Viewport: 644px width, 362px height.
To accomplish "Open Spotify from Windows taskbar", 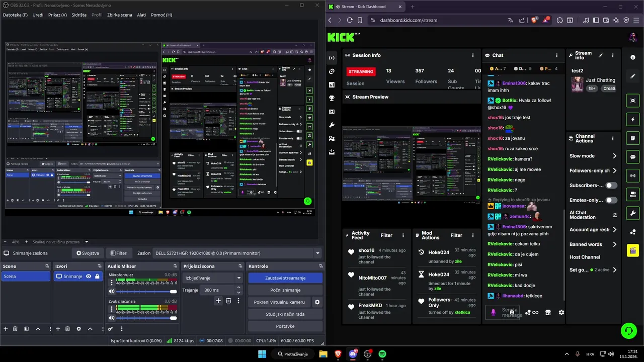I will [382, 354].
